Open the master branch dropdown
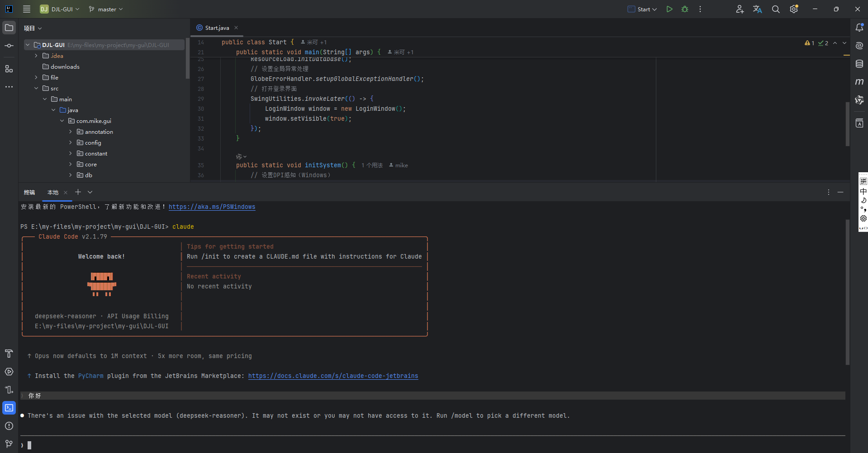Screen dimensions: 868x453 [106, 9]
